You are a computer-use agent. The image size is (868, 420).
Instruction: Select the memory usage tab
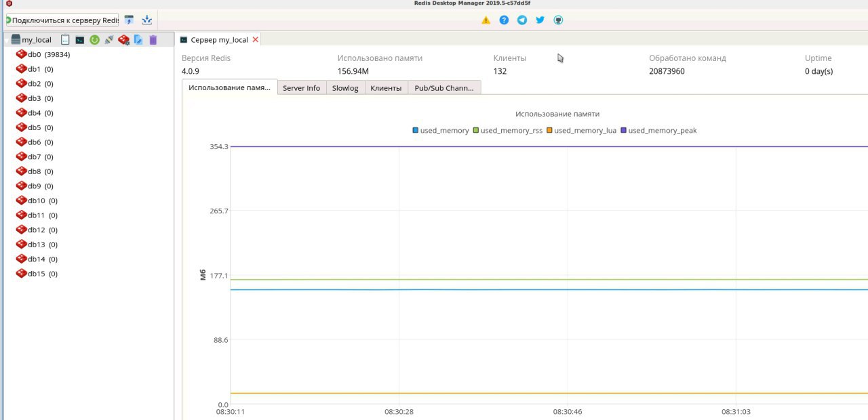230,87
